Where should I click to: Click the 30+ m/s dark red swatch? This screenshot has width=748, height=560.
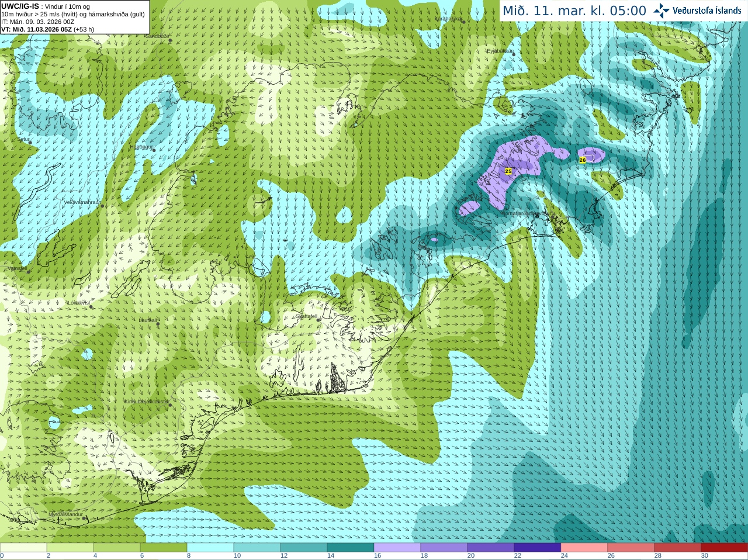[x=725, y=547]
